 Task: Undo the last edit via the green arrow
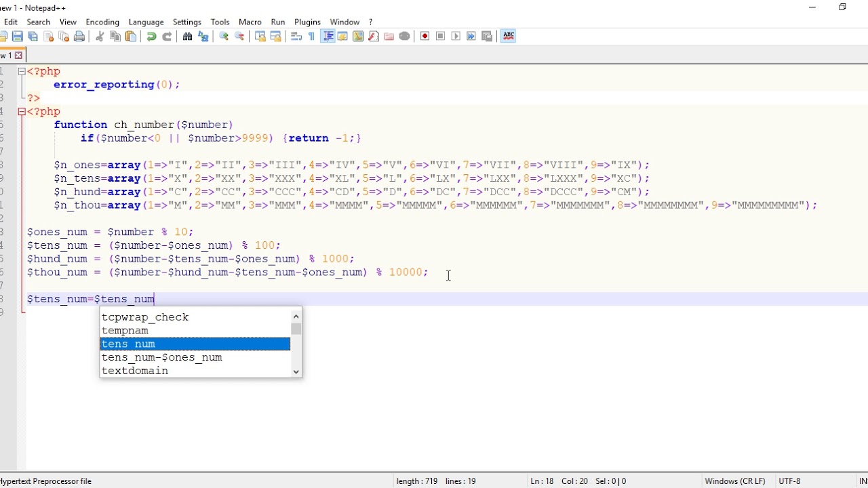pos(151,36)
